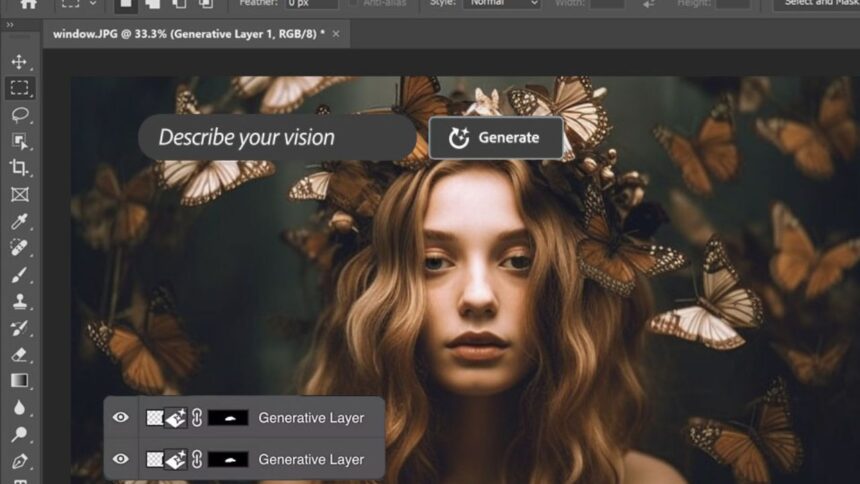
Task: Select the Clone Stamp tool
Action: (x=20, y=301)
